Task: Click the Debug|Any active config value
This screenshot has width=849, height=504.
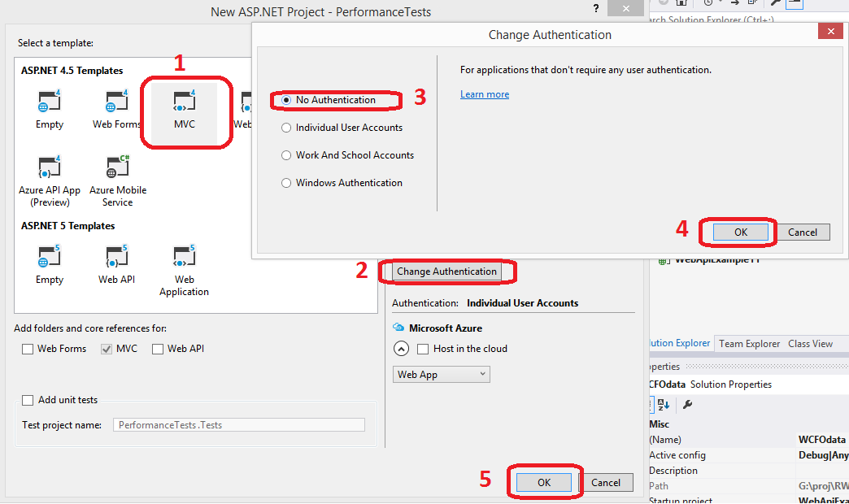Action: (x=823, y=455)
